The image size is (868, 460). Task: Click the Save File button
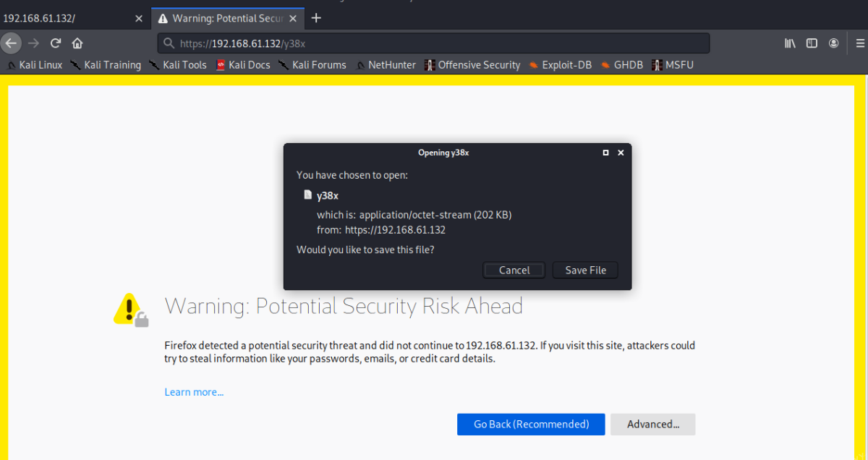(585, 270)
